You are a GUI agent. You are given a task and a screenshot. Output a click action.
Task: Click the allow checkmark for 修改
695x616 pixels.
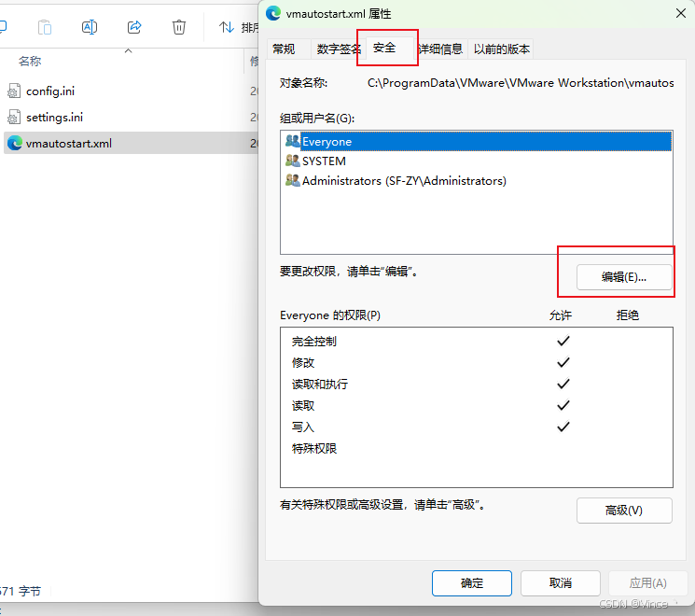pos(563,362)
